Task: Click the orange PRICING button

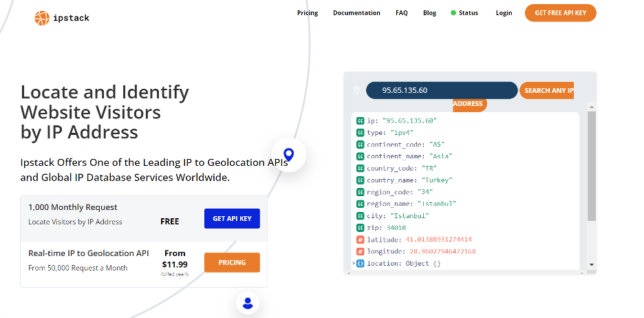Action: click(x=232, y=262)
